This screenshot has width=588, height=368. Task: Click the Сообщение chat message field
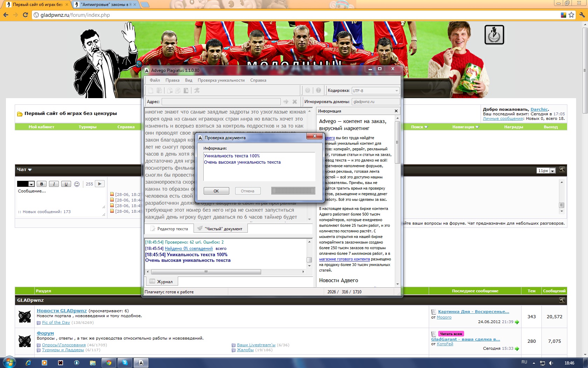[x=59, y=198]
